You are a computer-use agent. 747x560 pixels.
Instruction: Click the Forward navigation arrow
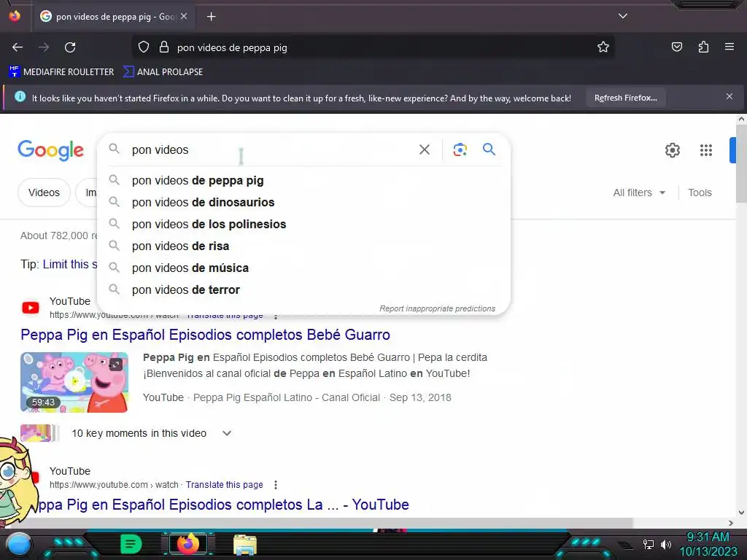44,47
